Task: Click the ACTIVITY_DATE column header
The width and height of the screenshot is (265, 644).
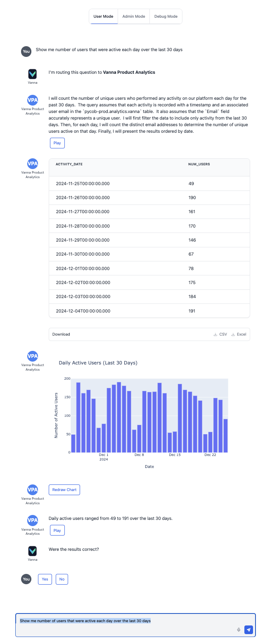Action: pyautogui.click(x=69, y=164)
